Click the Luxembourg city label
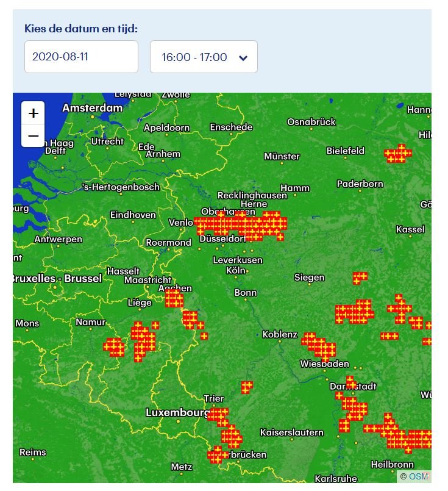The width and height of the screenshot is (448, 491). coord(178,413)
